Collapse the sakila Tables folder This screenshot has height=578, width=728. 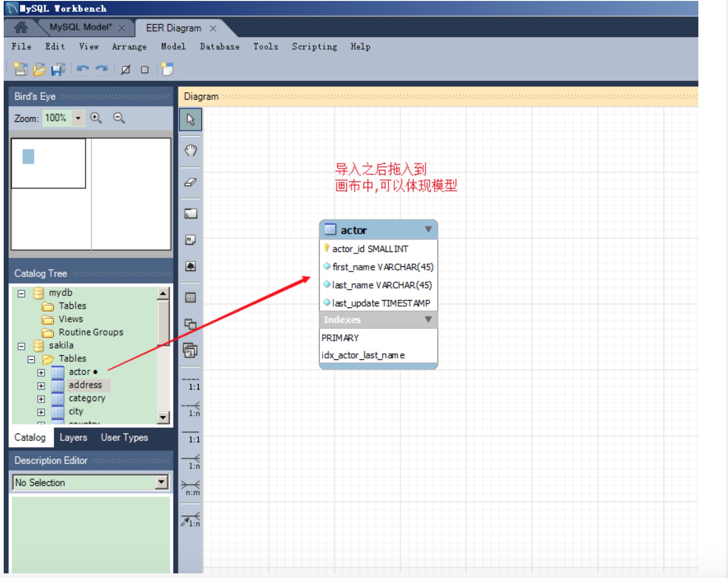click(x=31, y=359)
